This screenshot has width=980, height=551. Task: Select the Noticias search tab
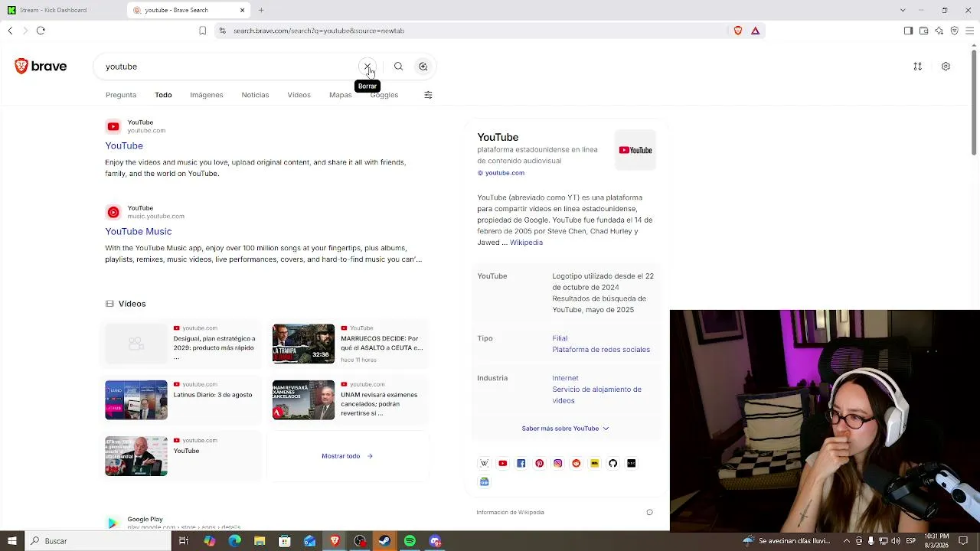coord(255,95)
